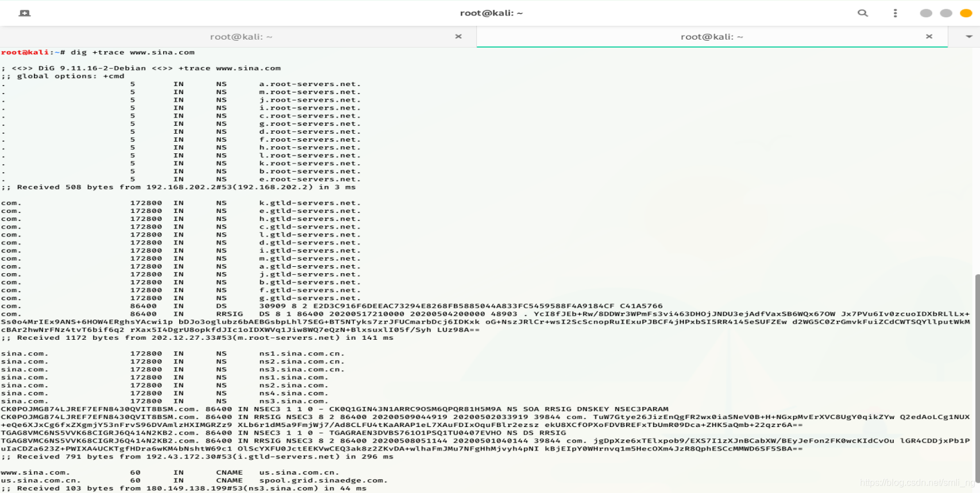Click the 'Received 1172 bytes' line
The width and height of the screenshot is (980, 493).
(197, 338)
